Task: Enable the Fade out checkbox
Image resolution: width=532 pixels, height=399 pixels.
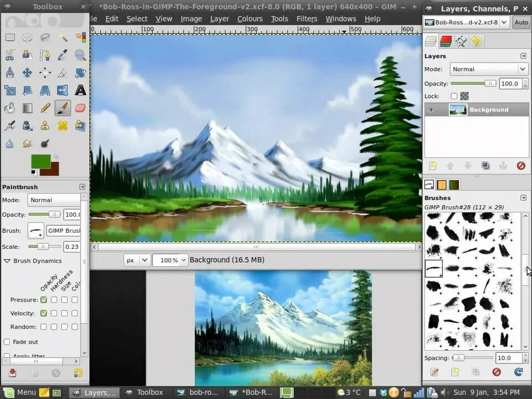Action: tap(7, 342)
